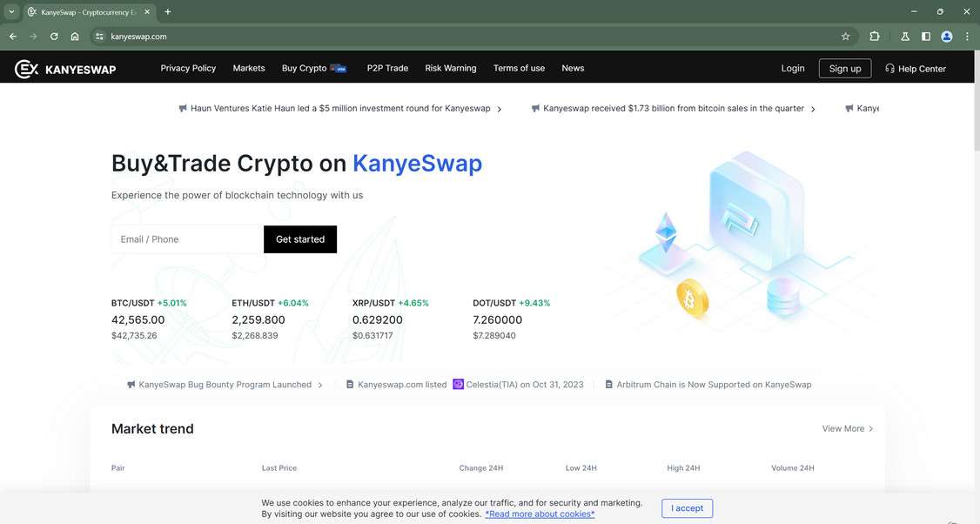Open browser extensions via puzzle icon
The height and width of the screenshot is (524, 980).
[872, 35]
